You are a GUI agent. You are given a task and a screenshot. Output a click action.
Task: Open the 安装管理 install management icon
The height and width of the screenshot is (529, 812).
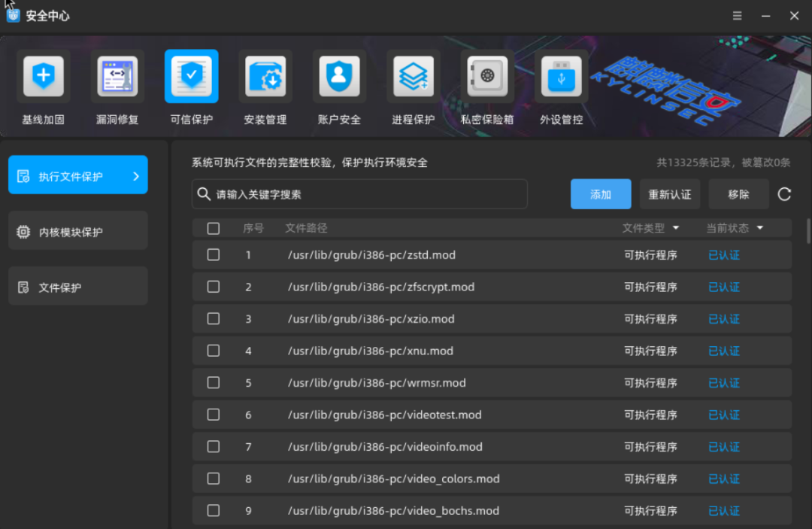[x=265, y=77]
